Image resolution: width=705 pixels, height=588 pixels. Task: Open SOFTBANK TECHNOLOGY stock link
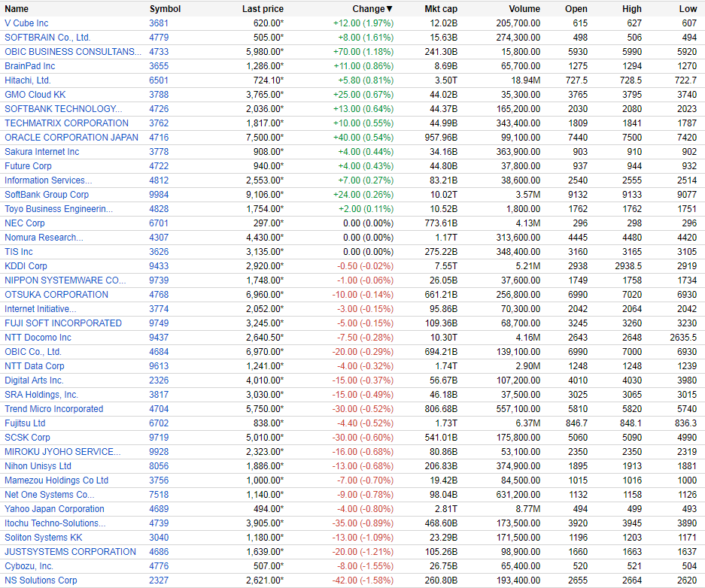point(63,109)
